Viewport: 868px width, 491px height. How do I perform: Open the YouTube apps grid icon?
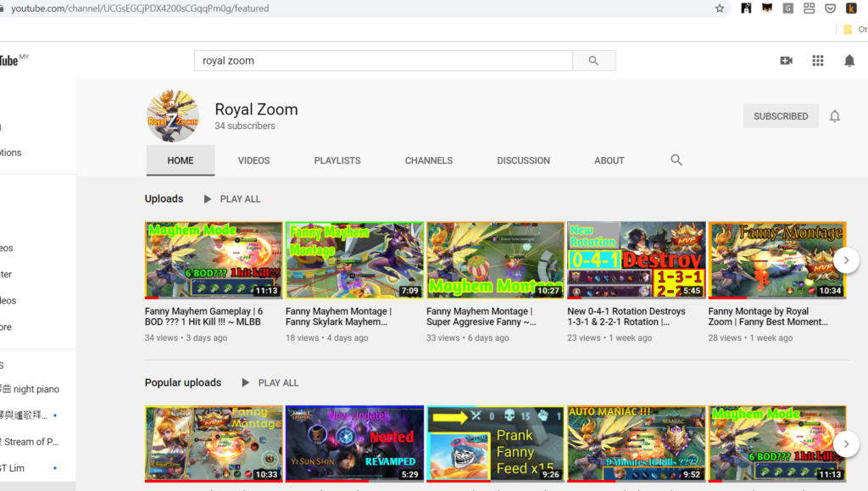pyautogui.click(x=818, y=61)
